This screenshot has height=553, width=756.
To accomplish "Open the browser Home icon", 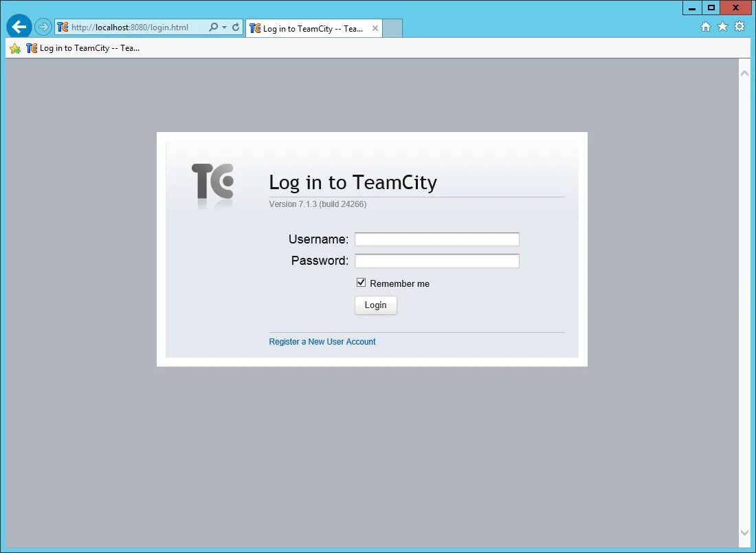I will coord(705,27).
